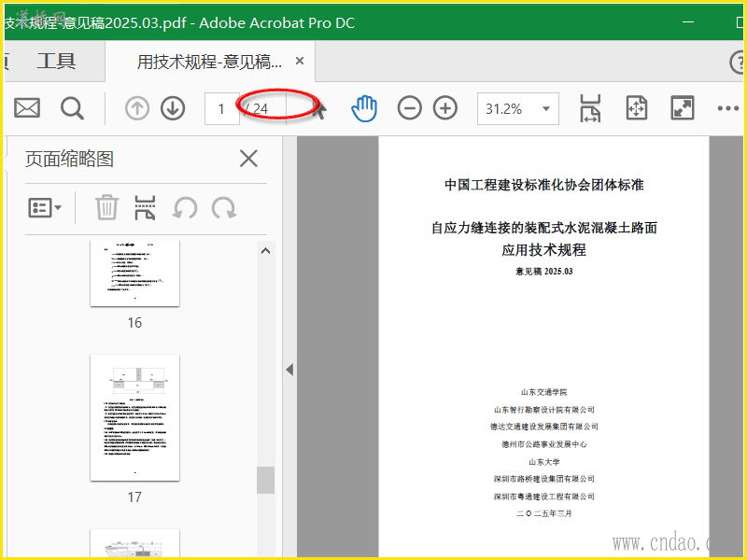Minimize the Acrobat window
Viewport: 747px width, 560px height.
pos(688,21)
